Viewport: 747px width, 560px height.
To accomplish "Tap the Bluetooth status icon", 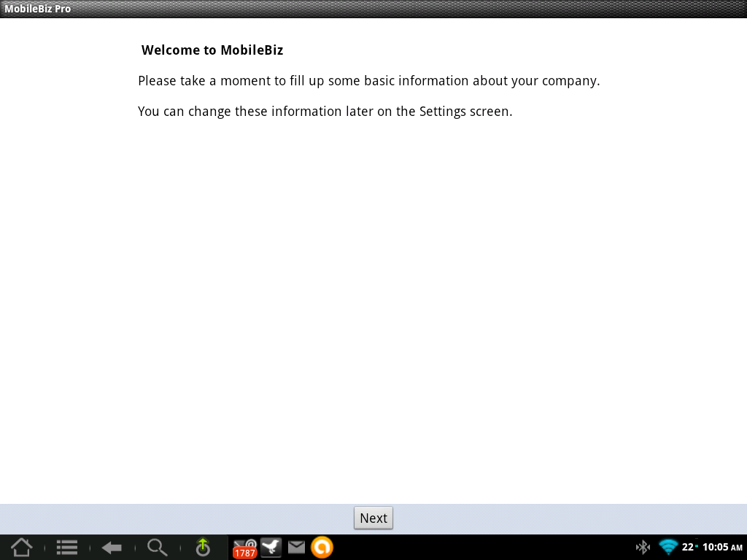I will click(643, 547).
